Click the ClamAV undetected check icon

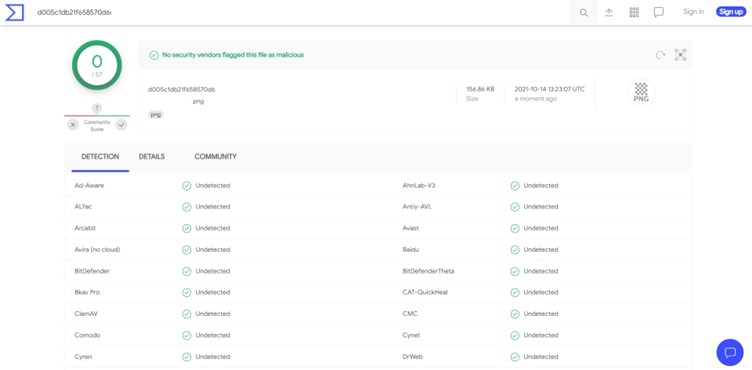(x=187, y=314)
